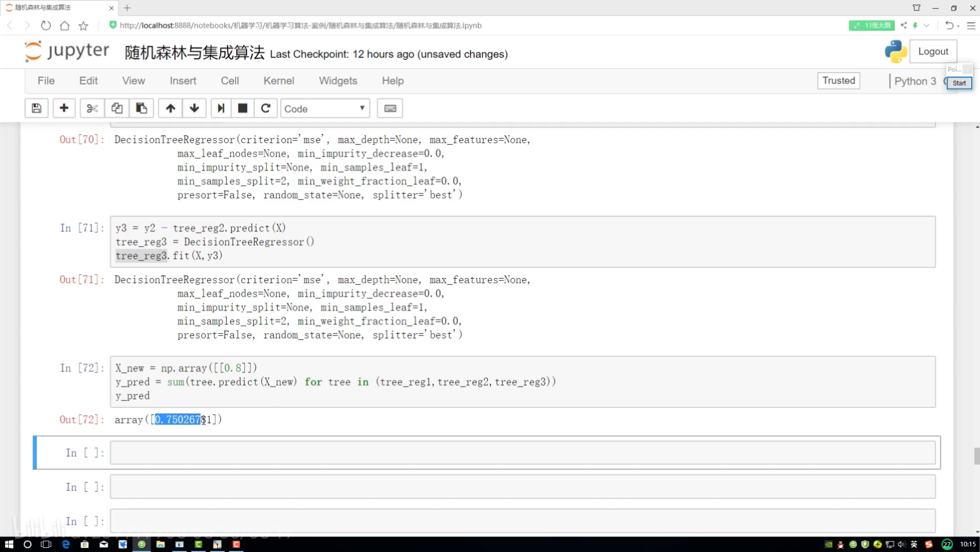Click the Cortana search circle on taskbar
Screen dimensions: 980x552
point(28,544)
